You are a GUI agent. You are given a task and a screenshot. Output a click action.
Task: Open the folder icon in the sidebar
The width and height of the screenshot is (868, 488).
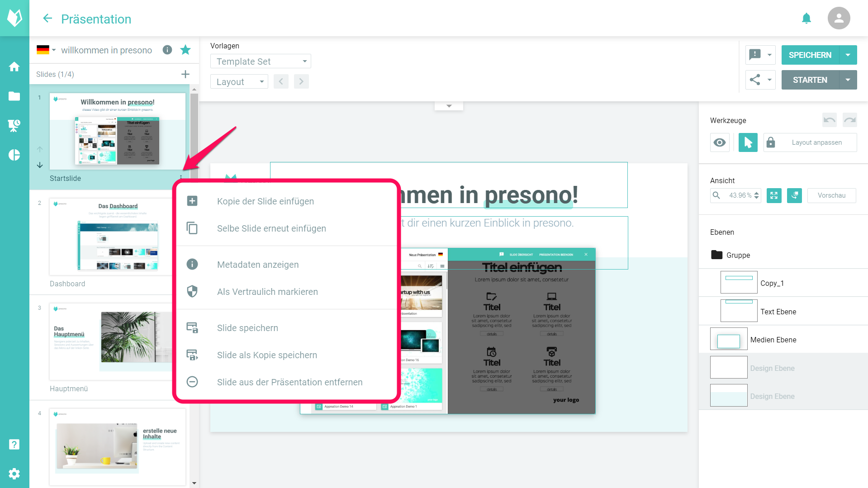pyautogui.click(x=14, y=96)
